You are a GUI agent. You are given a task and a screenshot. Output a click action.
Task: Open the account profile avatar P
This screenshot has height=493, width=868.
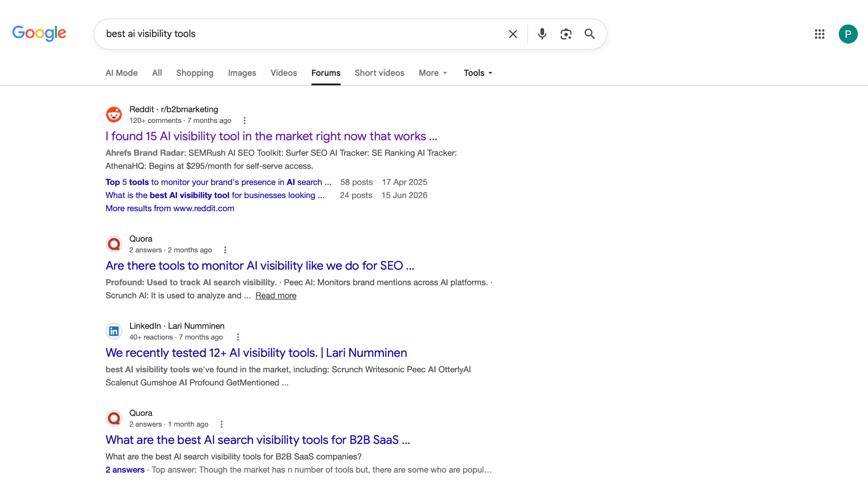pos(848,34)
